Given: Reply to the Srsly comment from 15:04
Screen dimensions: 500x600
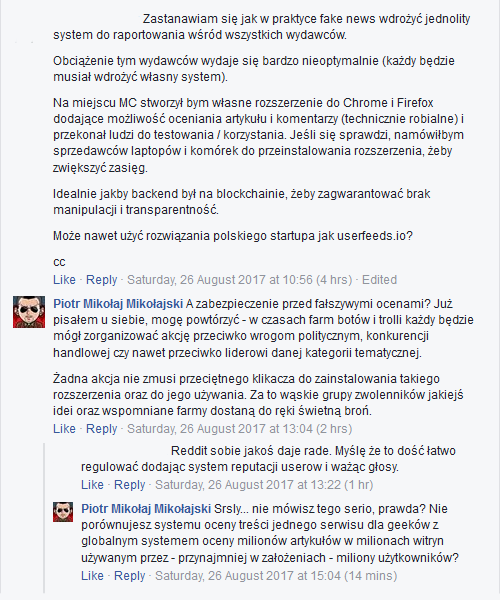Looking at the screenshot, I should pyautogui.click(x=129, y=576).
